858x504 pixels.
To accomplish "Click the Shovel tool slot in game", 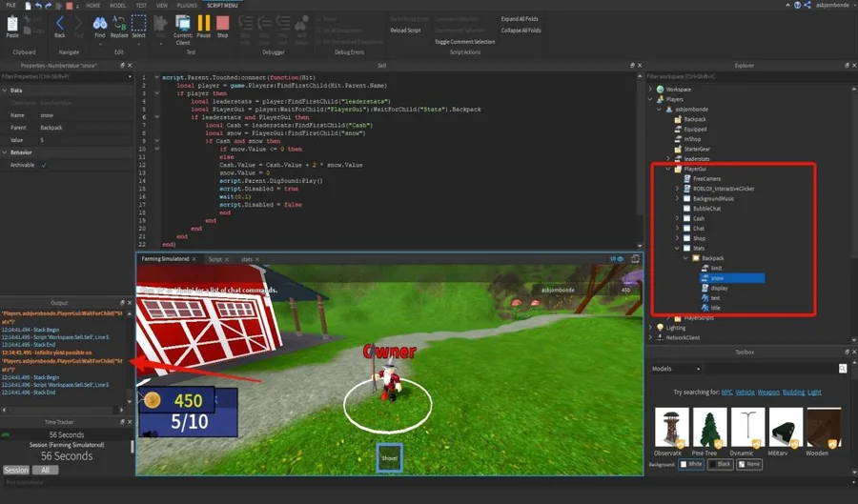I will [390, 457].
